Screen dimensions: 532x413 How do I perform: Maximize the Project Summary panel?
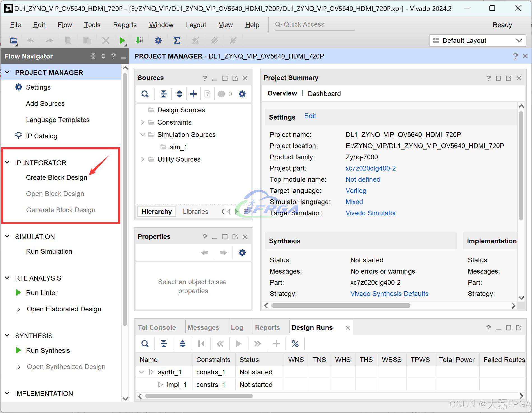pos(498,78)
